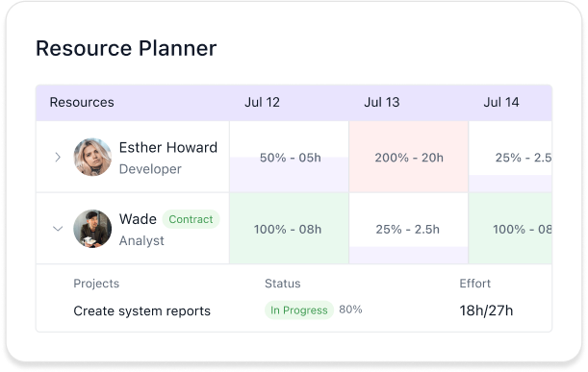This screenshot has width=588, height=372.
Task: Open Wade's Jul 14 100% allocation cell
Action: [510, 229]
